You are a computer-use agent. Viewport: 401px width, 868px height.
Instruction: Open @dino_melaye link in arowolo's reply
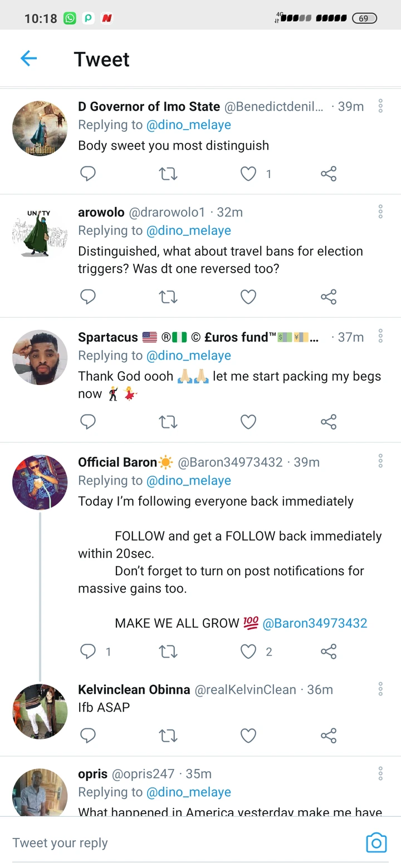click(x=188, y=230)
